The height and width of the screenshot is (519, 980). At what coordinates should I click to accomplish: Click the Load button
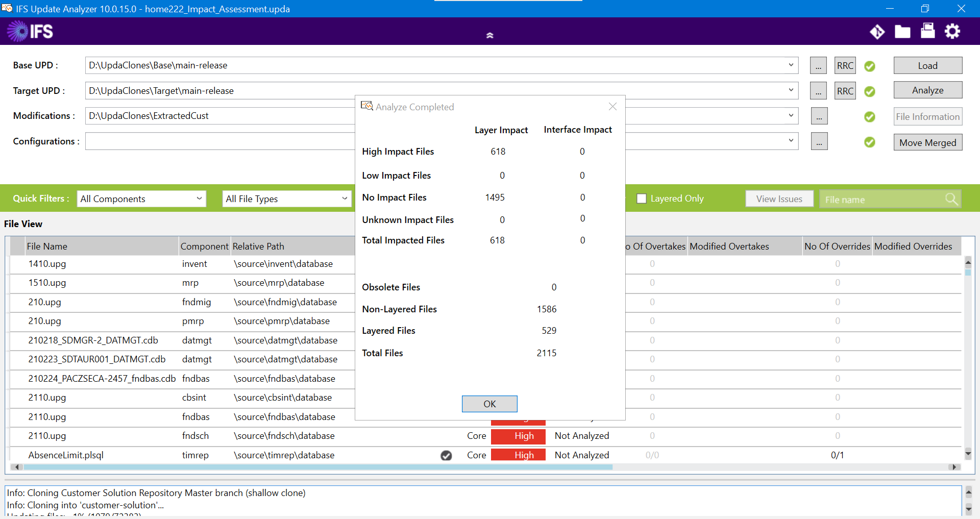[x=927, y=66]
